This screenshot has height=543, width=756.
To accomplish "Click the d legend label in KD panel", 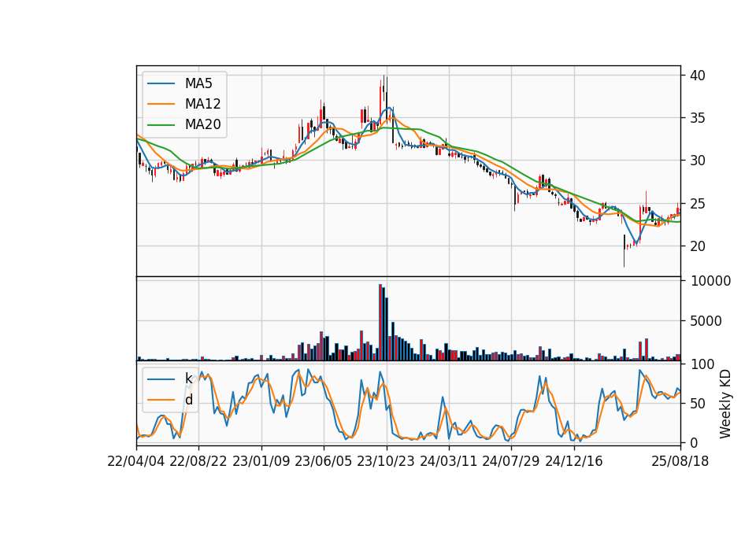I will click(188, 400).
